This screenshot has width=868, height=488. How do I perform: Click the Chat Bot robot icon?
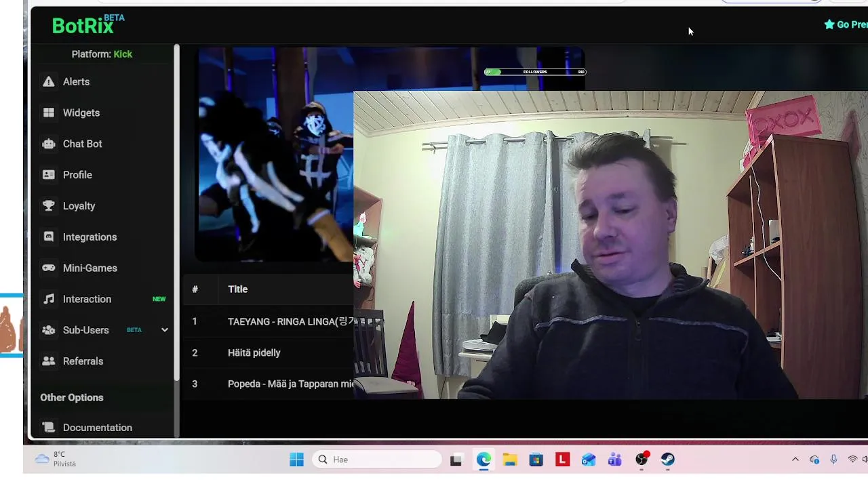pyautogui.click(x=49, y=144)
